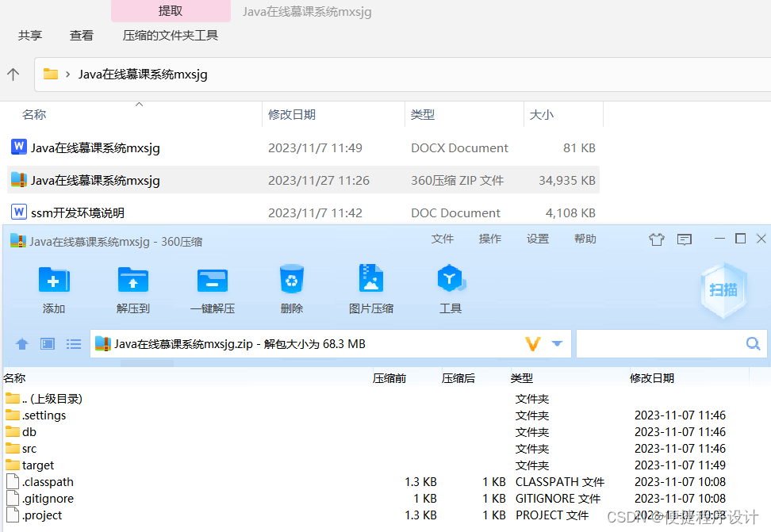
Task: Click the DOCX Document type cell
Action: 459,148
